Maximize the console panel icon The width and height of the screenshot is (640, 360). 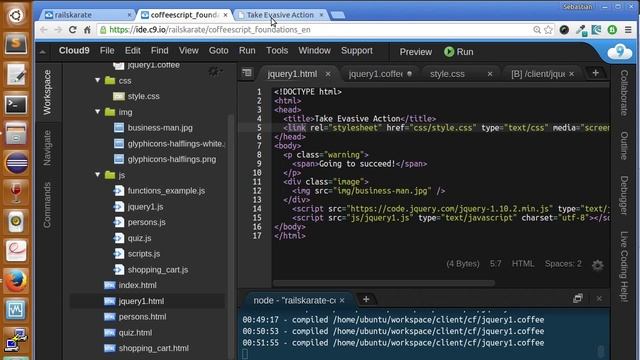coord(578,299)
